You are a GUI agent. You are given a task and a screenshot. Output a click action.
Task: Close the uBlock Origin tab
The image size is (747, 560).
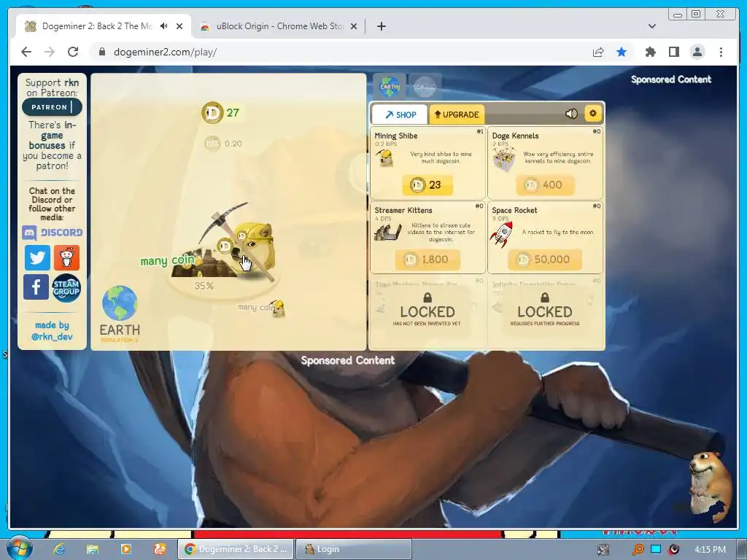pyautogui.click(x=354, y=26)
